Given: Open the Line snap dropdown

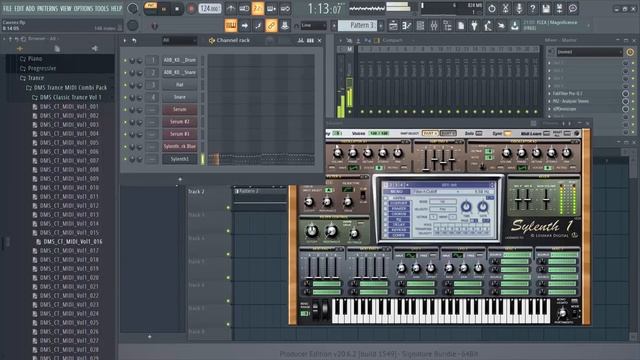Looking at the screenshot, I should 313,26.
